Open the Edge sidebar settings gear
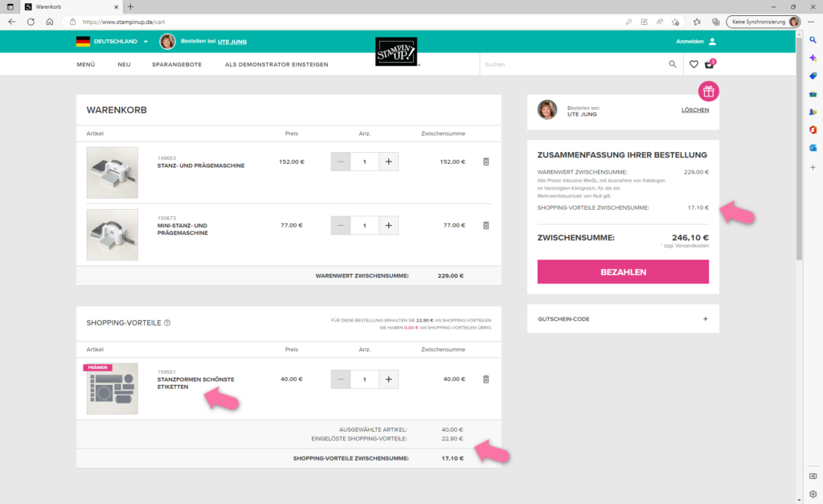Viewport: 823px width, 504px height. [813, 494]
